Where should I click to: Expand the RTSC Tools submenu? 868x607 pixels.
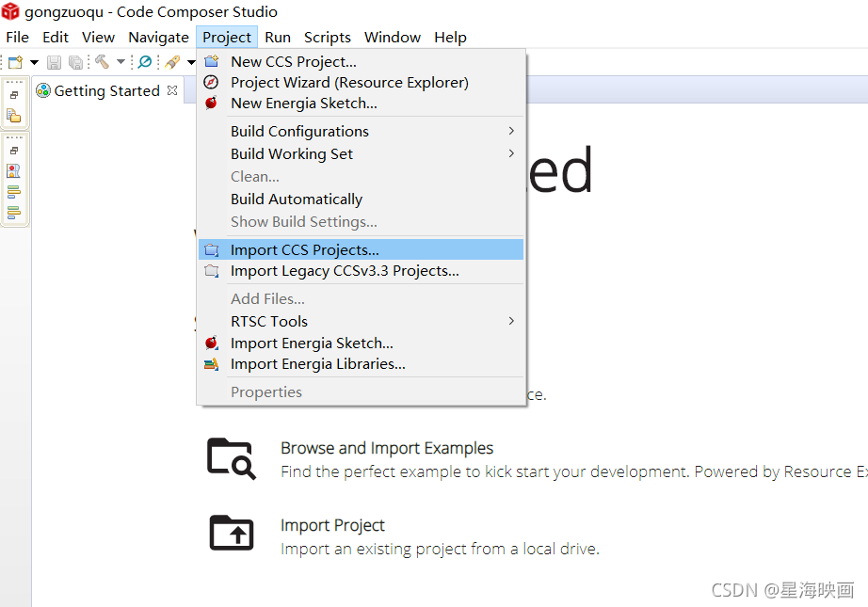click(361, 322)
